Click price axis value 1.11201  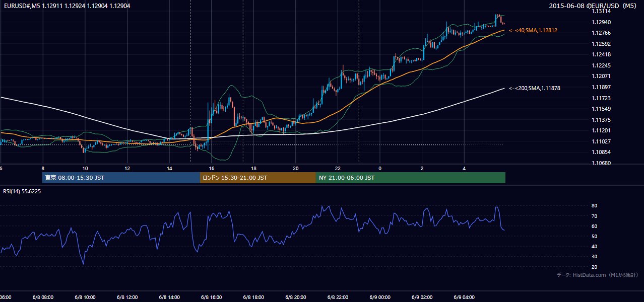click(x=601, y=130)
